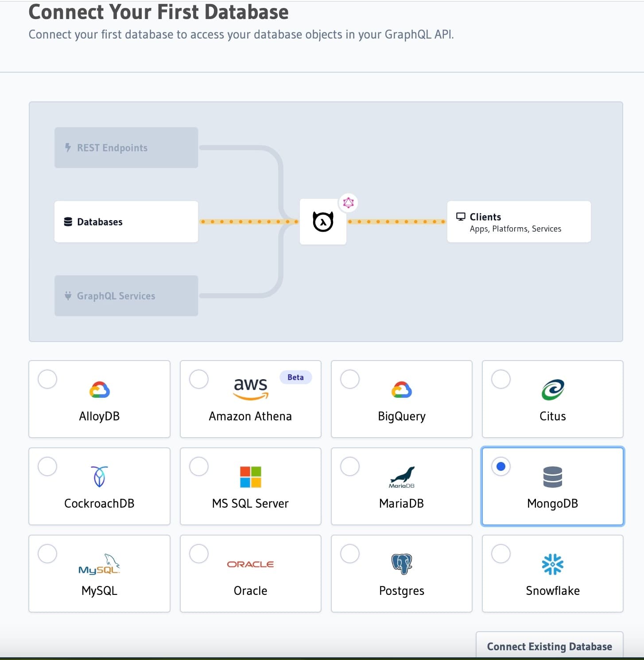Screen dimensions: 644x660
Task: Click the MariaDB seal logo
Action: (402, 477)
